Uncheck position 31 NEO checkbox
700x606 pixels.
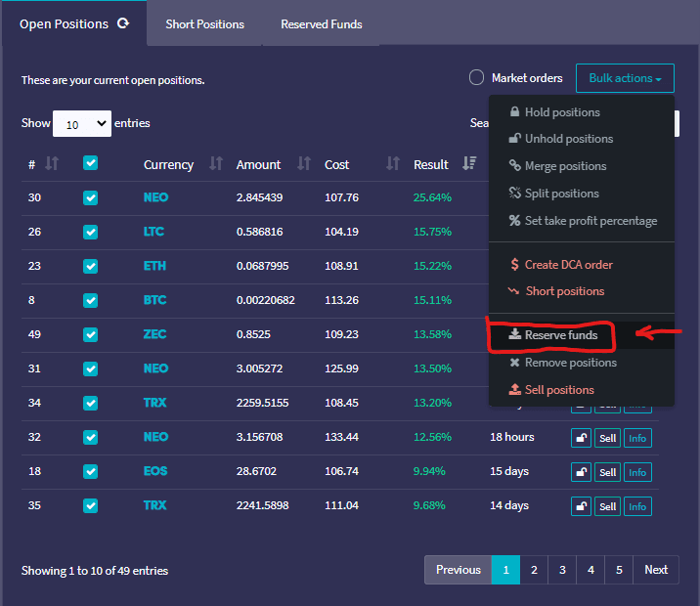click(91, 368)
